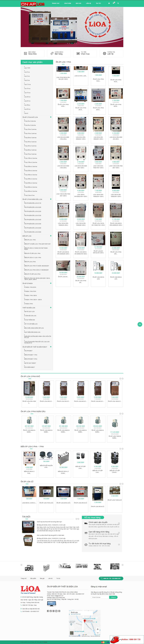Viewport: 144px width, 644px height.
Task: Toggle the 'ỔN ÁP 3 PHA KHÔ LIOA' category open
Action: click(x=51, y=117)
